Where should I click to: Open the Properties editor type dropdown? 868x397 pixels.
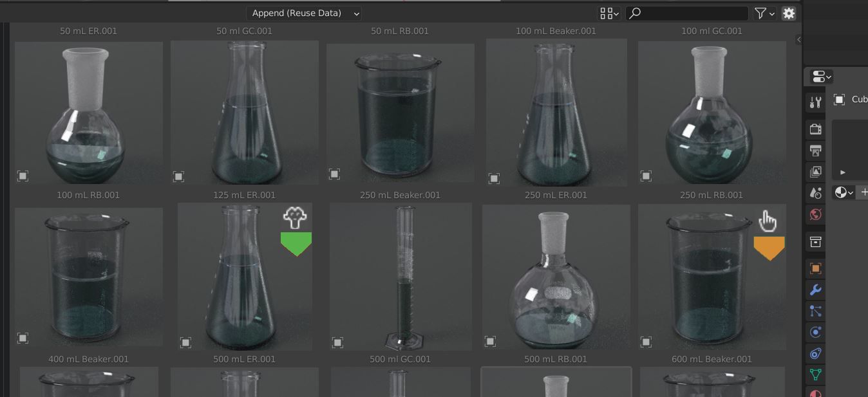point(822,77)
